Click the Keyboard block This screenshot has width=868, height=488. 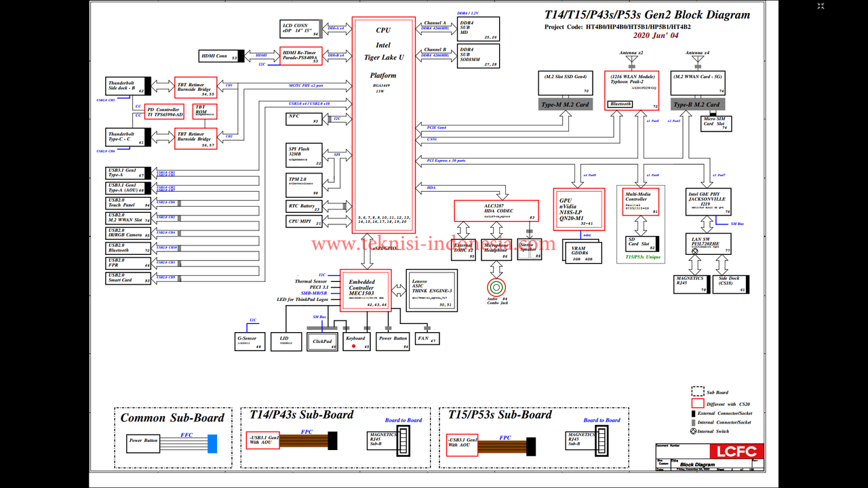pyautogui.click(x=357, y=342)
